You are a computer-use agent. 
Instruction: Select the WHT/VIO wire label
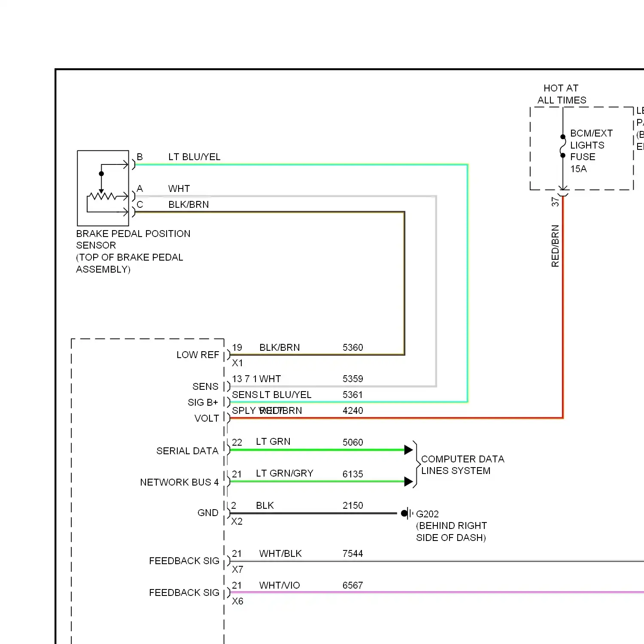click(x=279, y=585)
